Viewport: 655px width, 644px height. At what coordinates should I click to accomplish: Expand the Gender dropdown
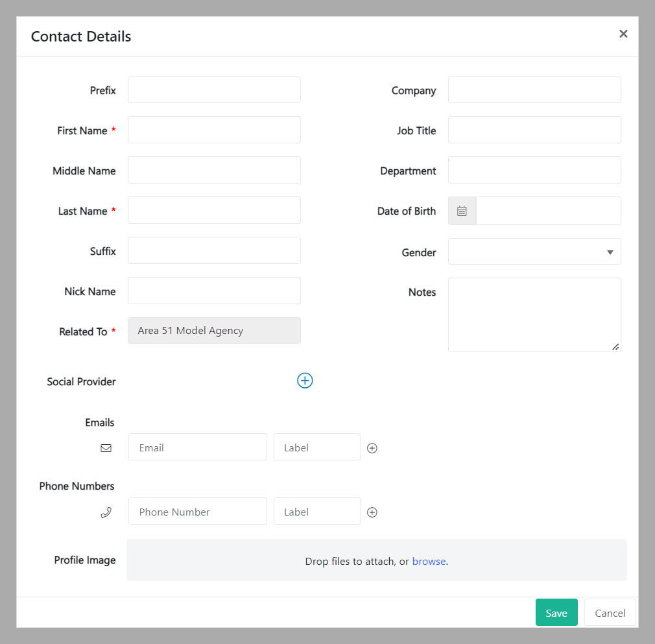pos(610,252)
